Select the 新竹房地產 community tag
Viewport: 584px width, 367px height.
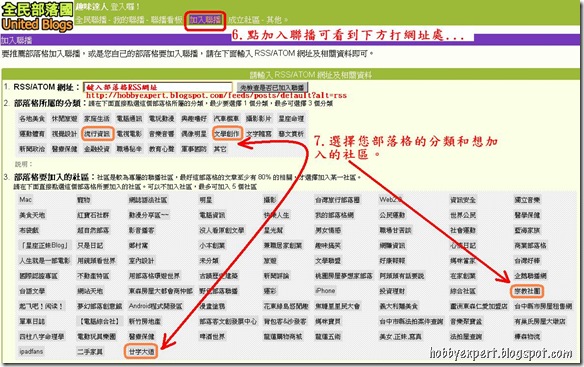(x=145, y=321)
